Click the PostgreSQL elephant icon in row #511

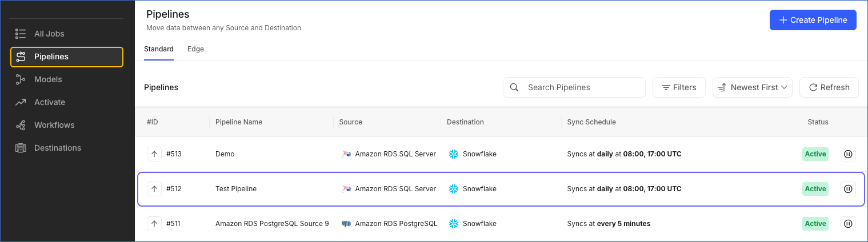pyautogui.click(x=346, y=224)
